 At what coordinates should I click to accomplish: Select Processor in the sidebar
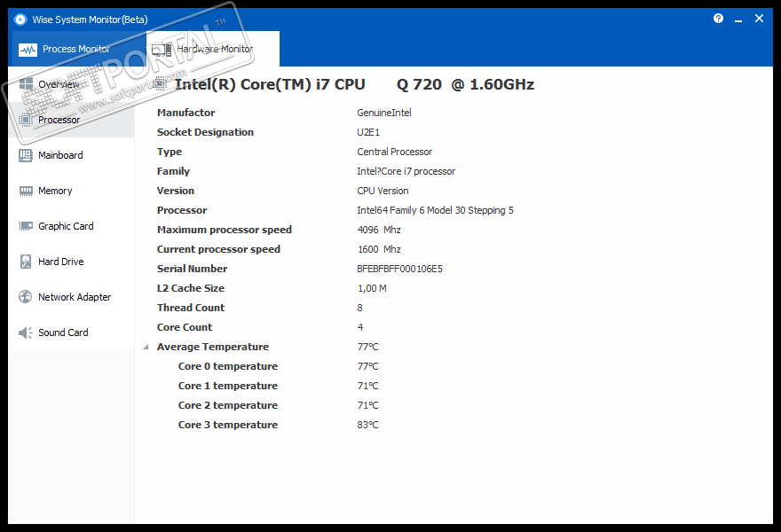71,120
